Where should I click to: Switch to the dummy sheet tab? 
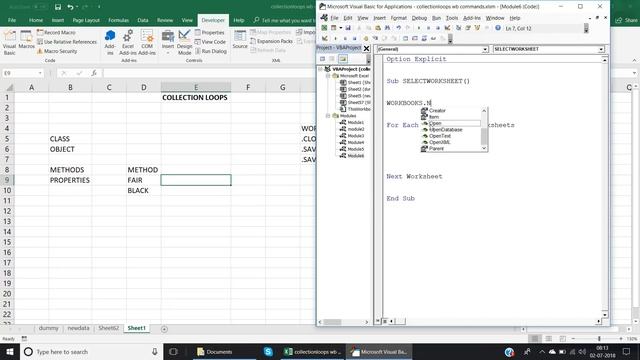tap(49, 328)
